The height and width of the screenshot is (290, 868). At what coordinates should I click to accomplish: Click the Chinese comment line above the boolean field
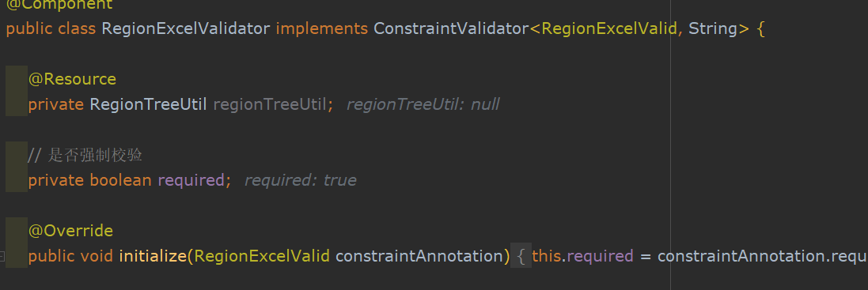click(x=85, y=155)
